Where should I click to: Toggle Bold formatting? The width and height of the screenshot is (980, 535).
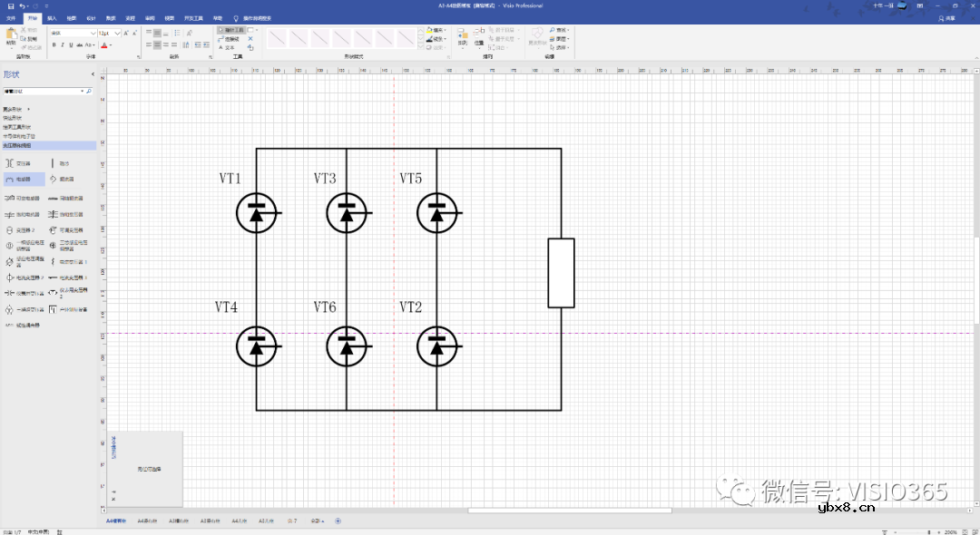[54, 44]
